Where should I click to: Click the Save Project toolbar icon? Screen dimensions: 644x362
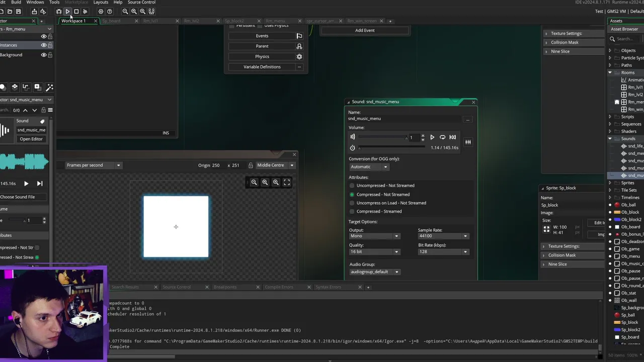coord(19,11)
